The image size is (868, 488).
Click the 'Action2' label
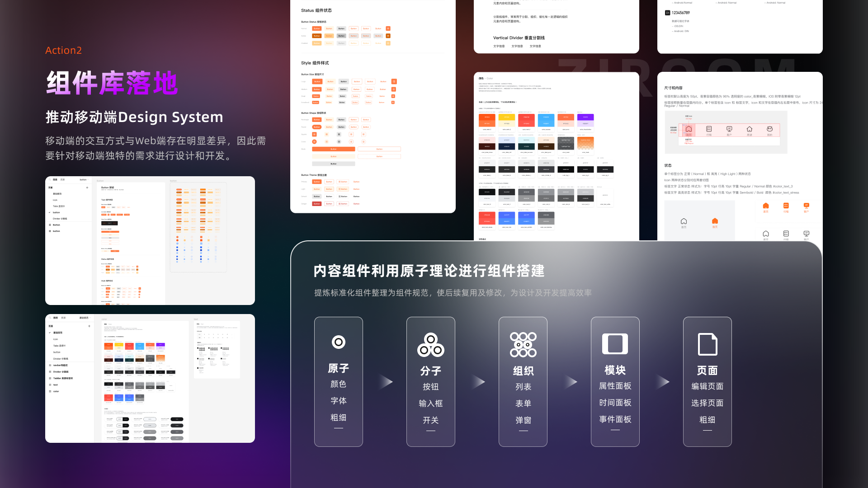[63, 50]
